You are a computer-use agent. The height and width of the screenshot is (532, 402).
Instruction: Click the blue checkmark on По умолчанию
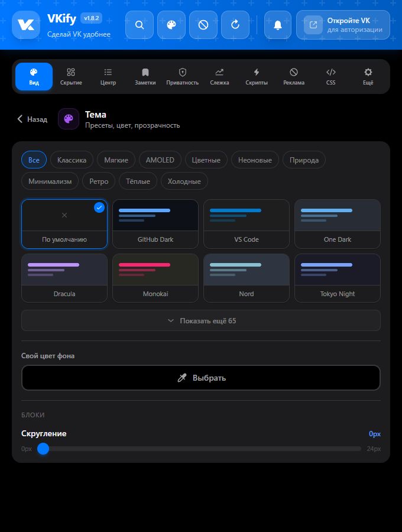click(99, 207)
